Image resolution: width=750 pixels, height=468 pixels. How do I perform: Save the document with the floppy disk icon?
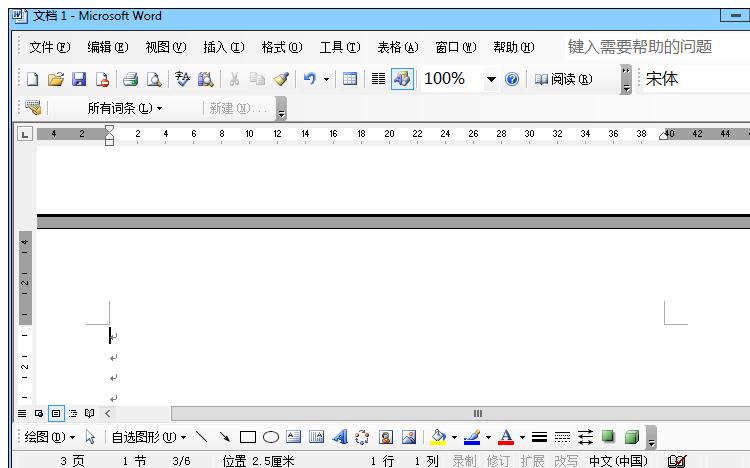click(x=79, y=79)
